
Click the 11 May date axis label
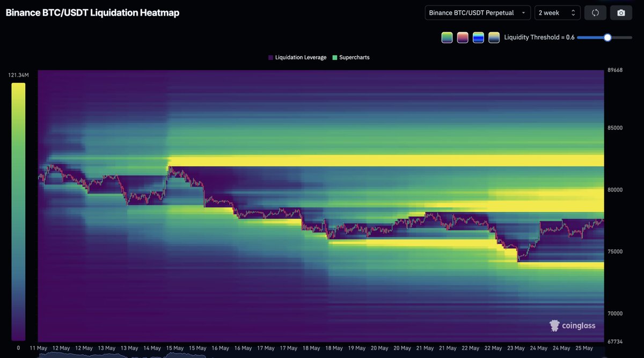[38, 348]
